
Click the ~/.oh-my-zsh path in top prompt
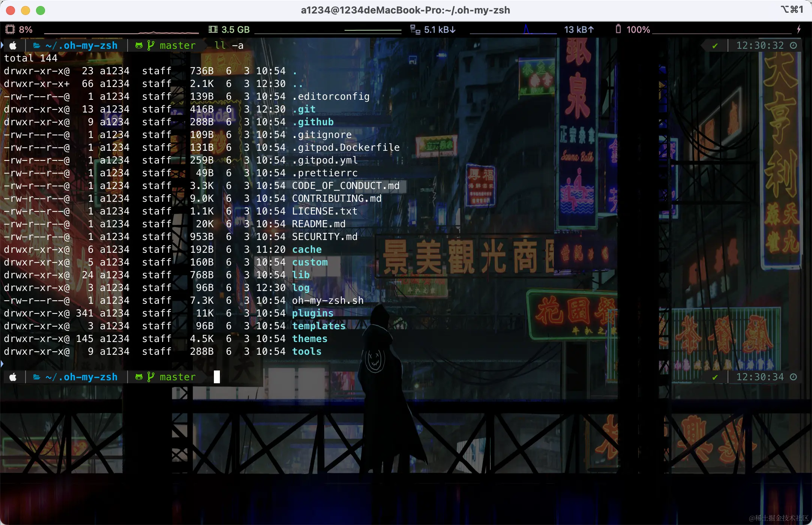point(81,45)
